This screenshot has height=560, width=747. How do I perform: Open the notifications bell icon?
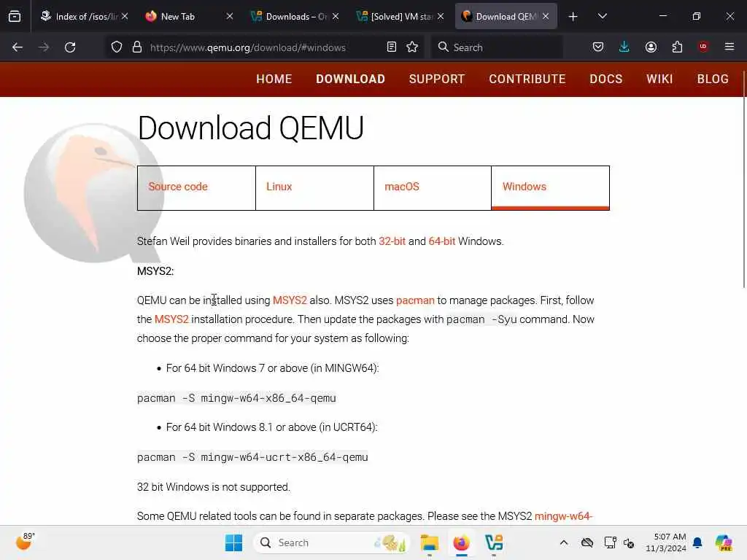coord(697,542)
